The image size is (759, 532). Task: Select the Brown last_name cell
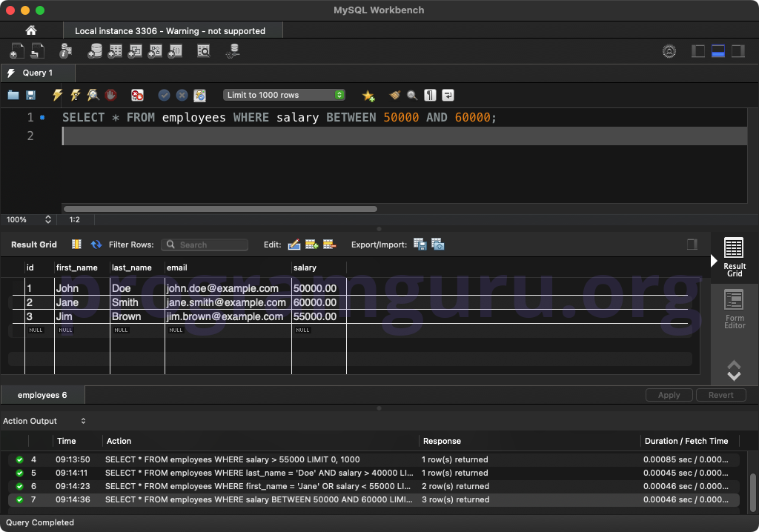137,316
